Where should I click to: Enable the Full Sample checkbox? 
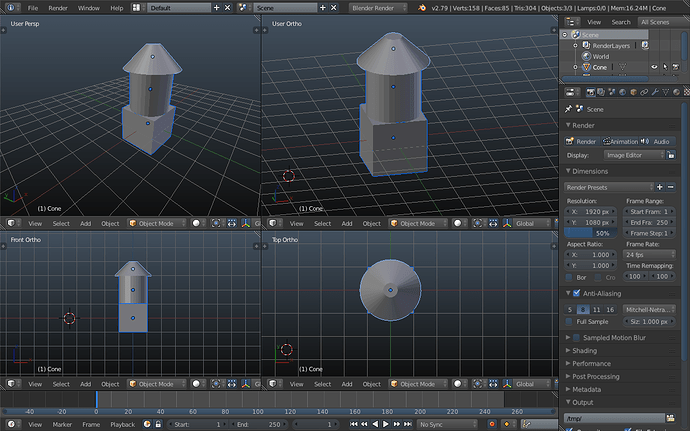tap(569, 321)
